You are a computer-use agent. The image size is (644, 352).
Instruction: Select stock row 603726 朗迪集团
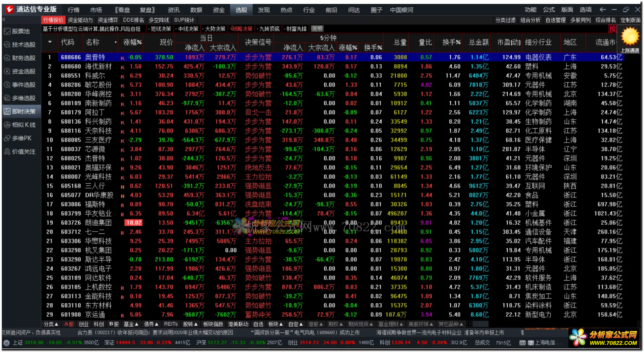click(332, 223)
